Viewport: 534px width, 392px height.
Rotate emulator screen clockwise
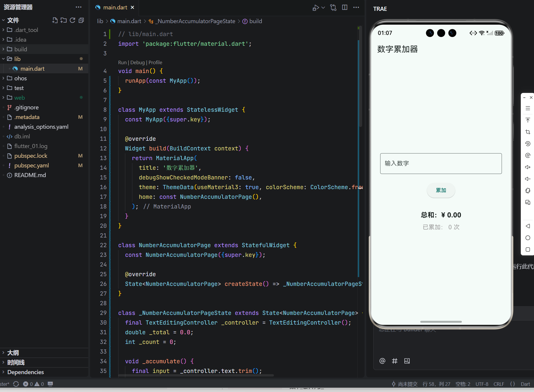(x=528, y=155)
